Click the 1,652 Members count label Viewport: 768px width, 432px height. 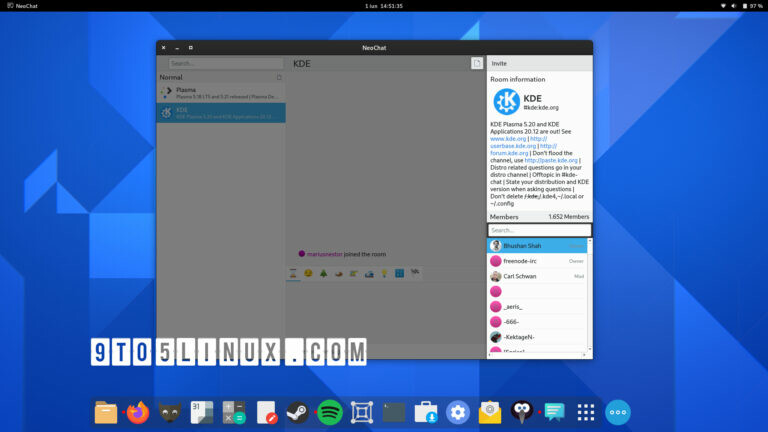569,216
